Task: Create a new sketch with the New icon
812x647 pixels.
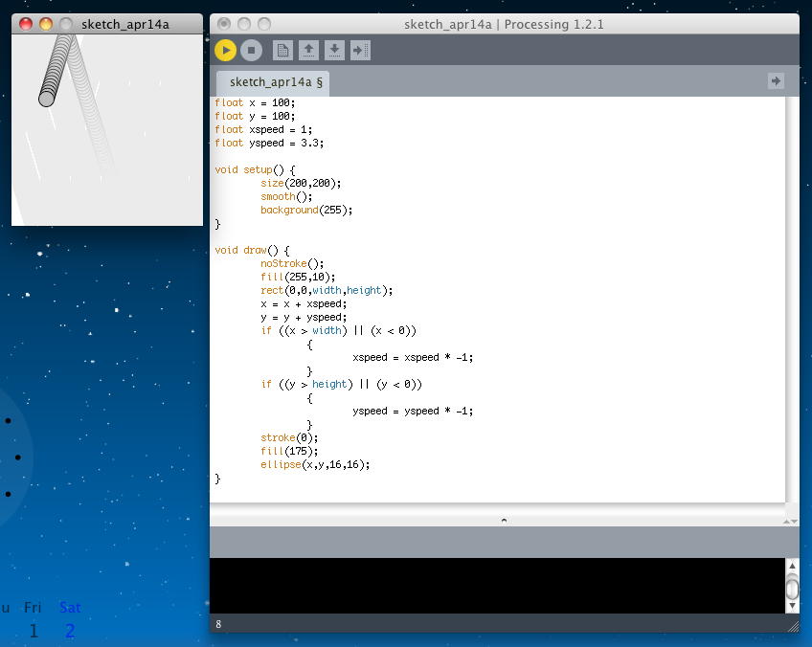Action: (282, 50)
